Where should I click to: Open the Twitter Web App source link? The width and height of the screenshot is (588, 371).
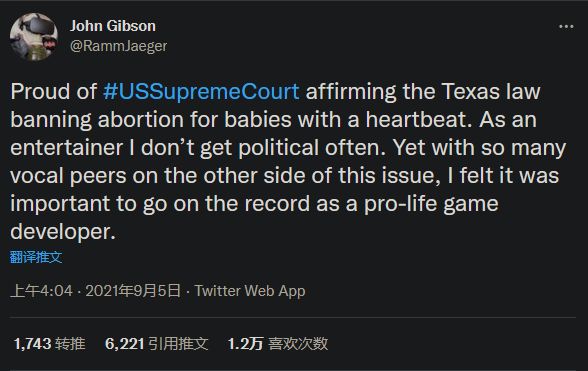point(250,291)
